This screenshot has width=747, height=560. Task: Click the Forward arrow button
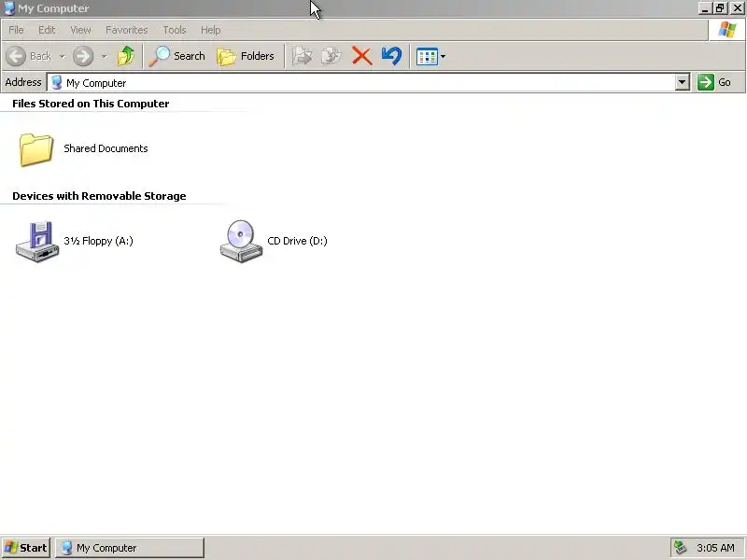coord(83,56)
